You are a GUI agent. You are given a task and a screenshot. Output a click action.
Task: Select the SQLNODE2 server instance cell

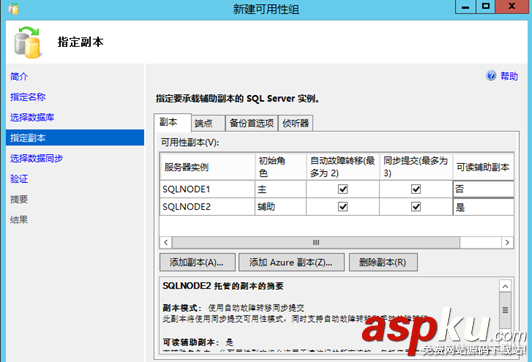coord(207,207)
